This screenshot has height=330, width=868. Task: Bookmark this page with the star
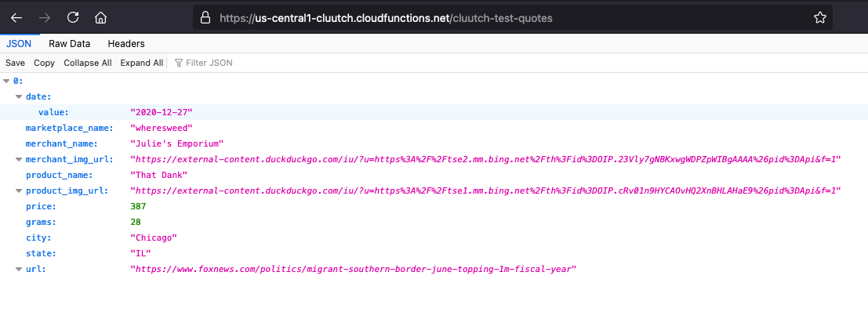820,18
